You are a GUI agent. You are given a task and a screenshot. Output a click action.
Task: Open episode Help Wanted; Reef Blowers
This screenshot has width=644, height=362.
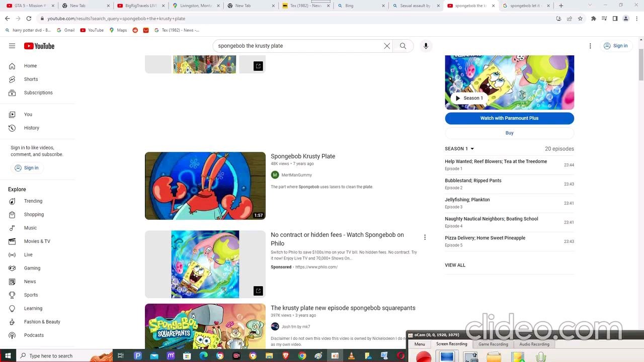point(509,165)
